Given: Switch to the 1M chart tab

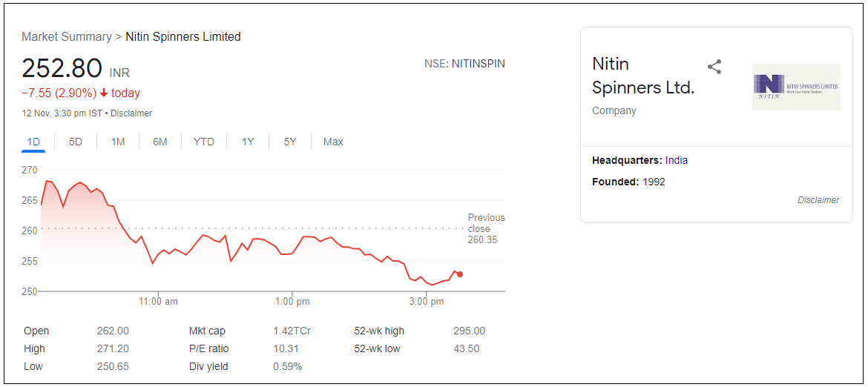Looking at the screenshot, I should [118, 142].
